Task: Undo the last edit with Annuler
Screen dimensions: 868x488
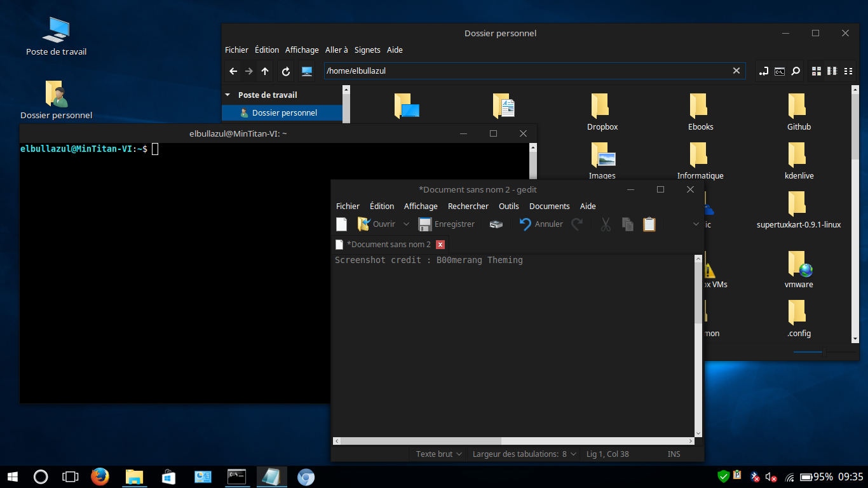Action: [x=541, y=224]
